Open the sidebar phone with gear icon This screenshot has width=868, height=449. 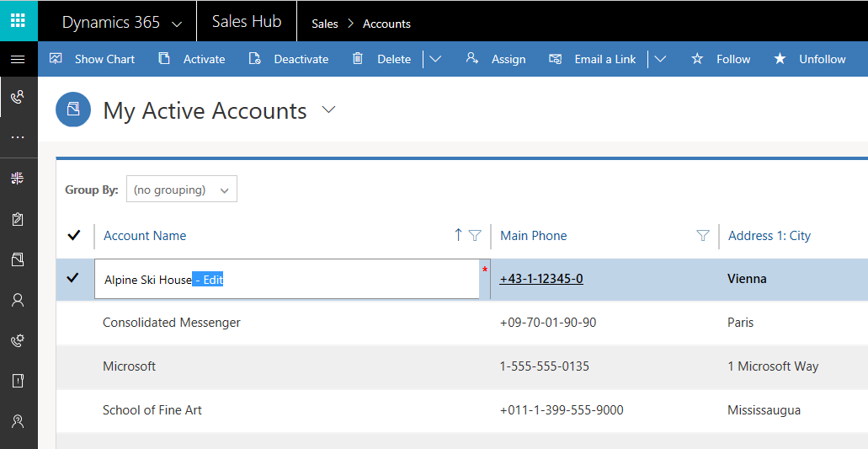(18, 340)
